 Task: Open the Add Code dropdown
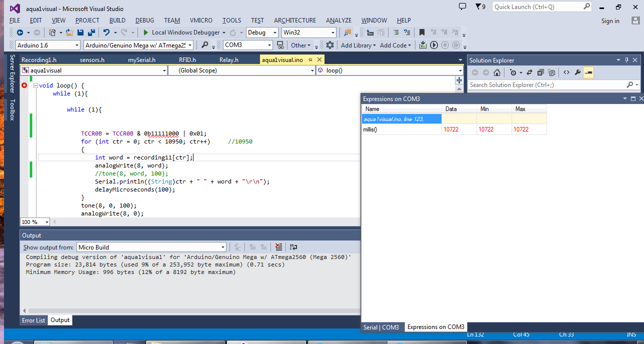tap(395, 45)
